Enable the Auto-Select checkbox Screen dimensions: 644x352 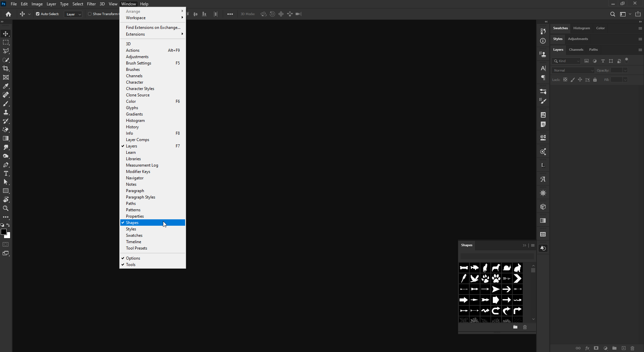pyautogui.click(x=38, y=14)
